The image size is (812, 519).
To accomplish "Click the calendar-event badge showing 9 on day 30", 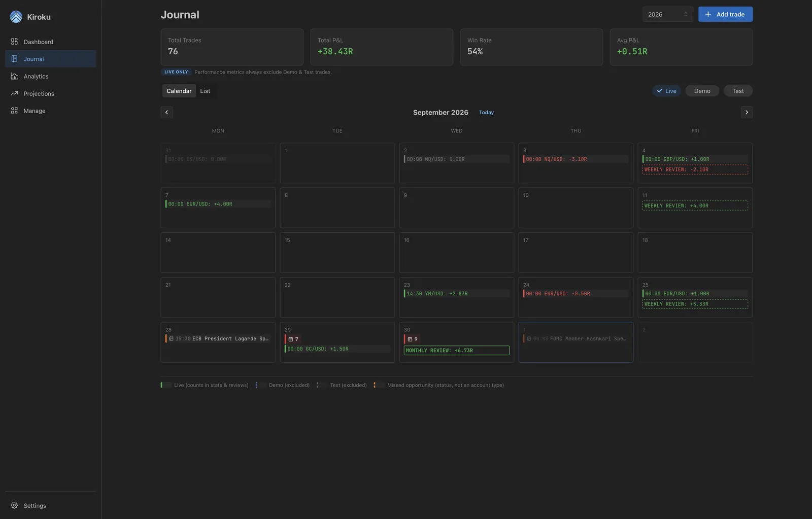I will (413, 339).
